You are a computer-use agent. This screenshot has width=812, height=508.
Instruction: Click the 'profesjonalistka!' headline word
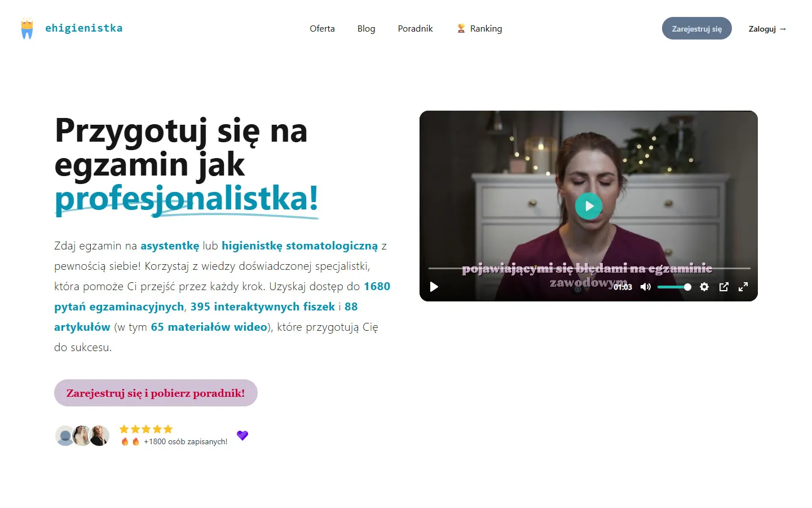click(187, 199)
